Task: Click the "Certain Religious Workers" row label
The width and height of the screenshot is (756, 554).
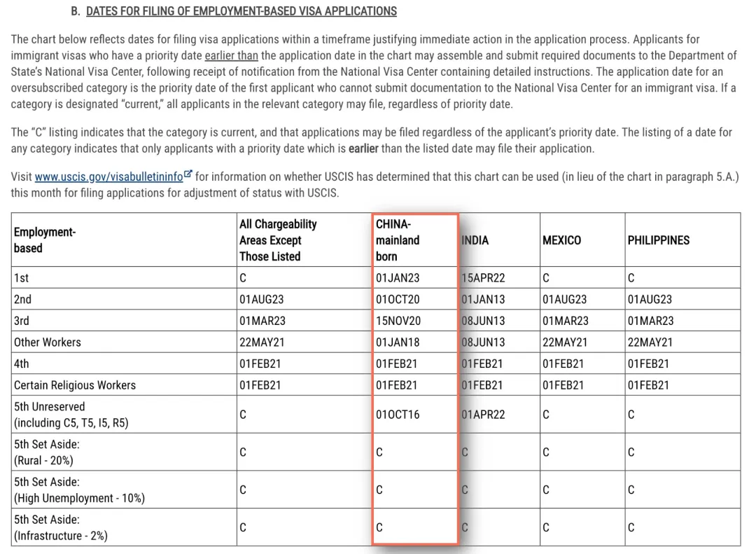Action: [75, 385]
